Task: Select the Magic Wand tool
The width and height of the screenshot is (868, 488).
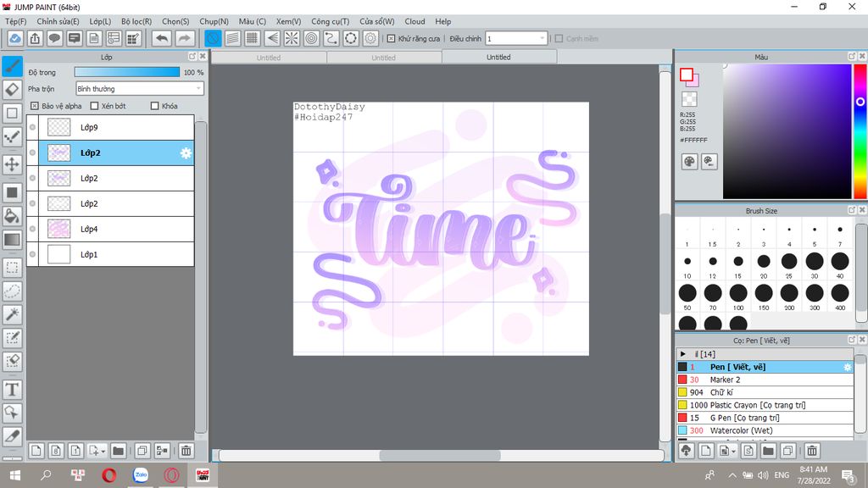Action: click(12, 314)
